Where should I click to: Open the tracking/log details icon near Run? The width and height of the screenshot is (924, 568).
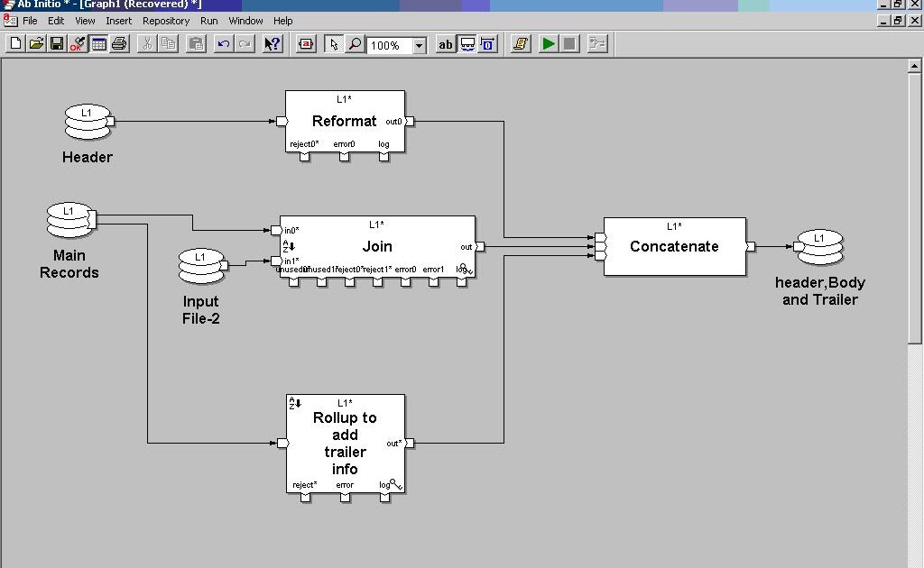point(520,42)
